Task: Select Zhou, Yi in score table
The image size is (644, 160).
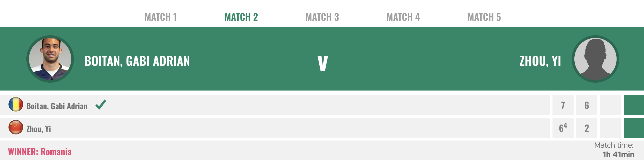Action: pos(39,129)
